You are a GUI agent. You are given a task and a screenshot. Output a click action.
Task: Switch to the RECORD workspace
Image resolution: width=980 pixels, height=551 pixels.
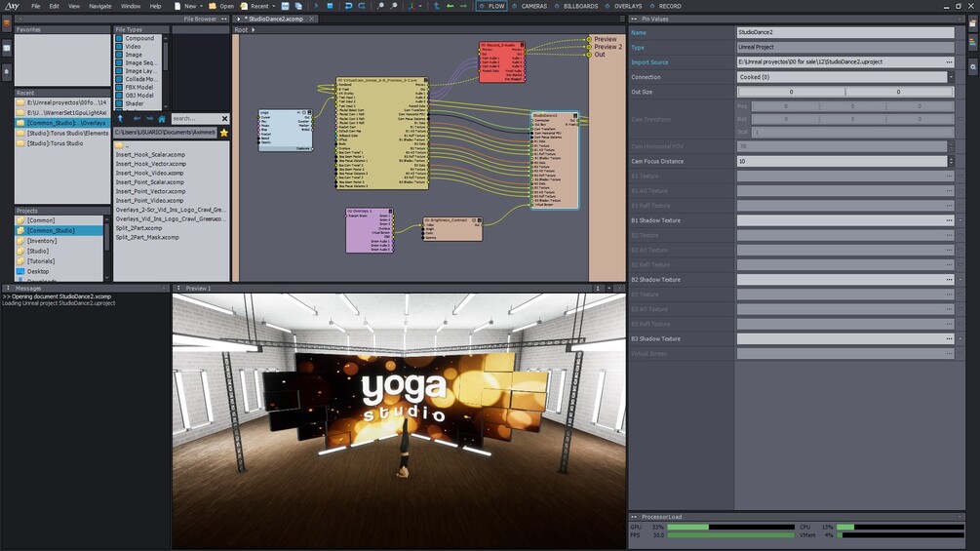pos(665,6)
